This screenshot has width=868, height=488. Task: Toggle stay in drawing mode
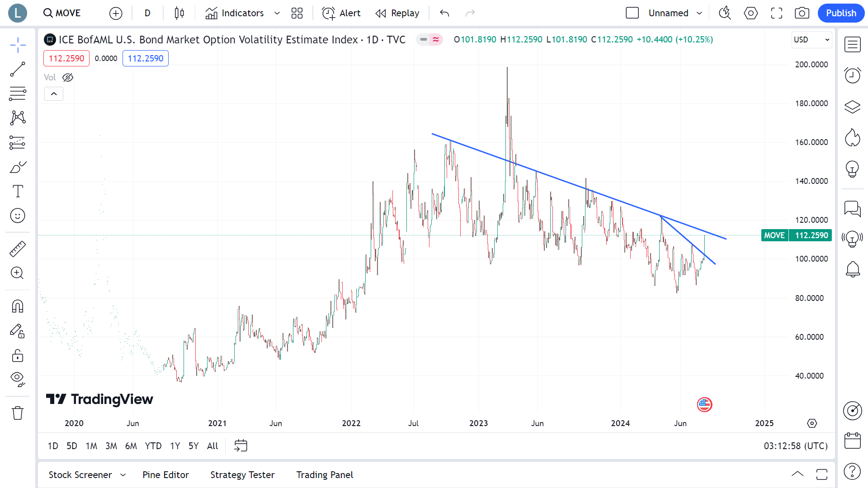pos(18,331)
